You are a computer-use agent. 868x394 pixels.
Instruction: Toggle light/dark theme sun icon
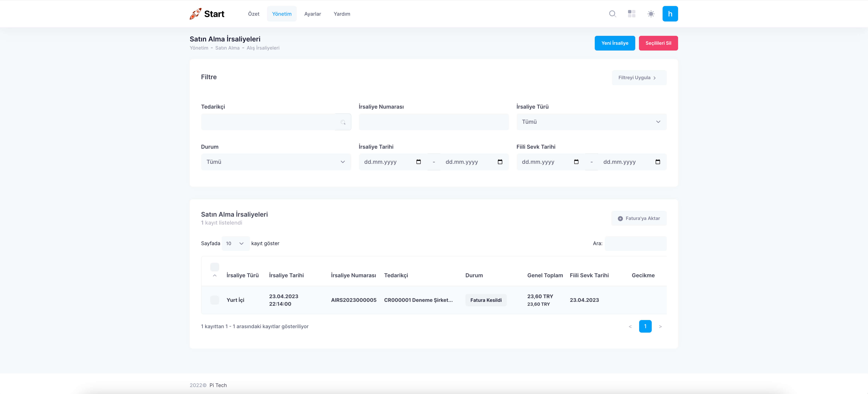click(x=651, y=14)
